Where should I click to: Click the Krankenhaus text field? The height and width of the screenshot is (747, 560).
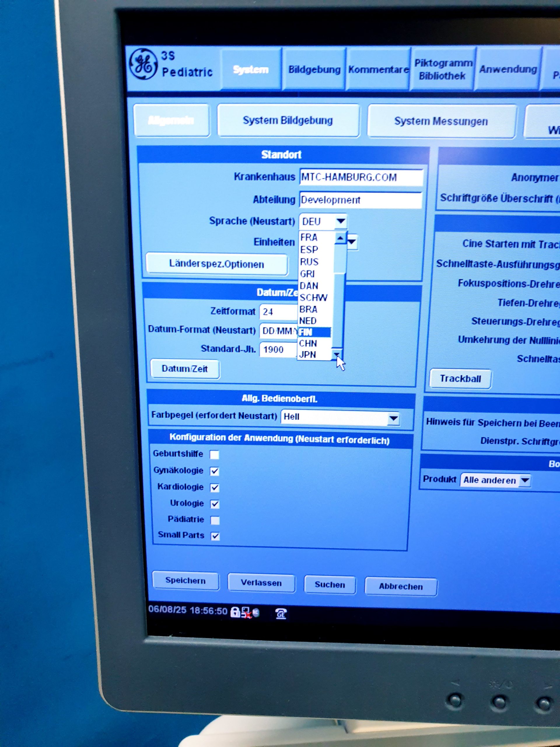tap(361, 177)
